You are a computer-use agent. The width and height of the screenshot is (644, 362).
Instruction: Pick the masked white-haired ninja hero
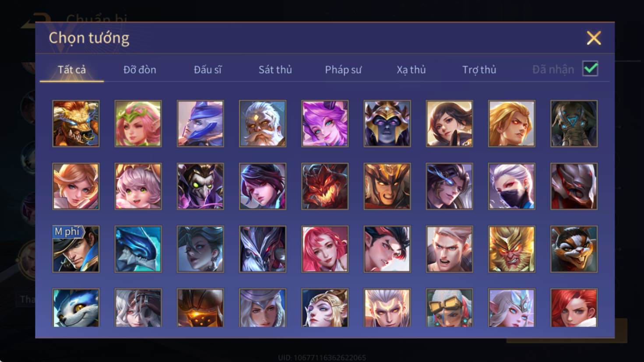point(511,186)
